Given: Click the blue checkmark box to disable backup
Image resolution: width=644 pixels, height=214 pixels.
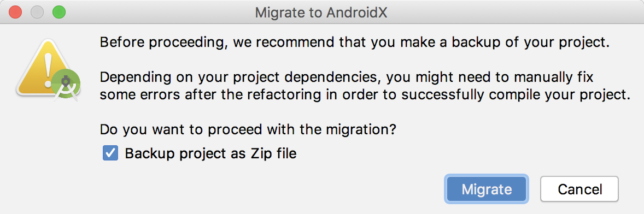Looking at the screenshot, I should coord(110,154).
